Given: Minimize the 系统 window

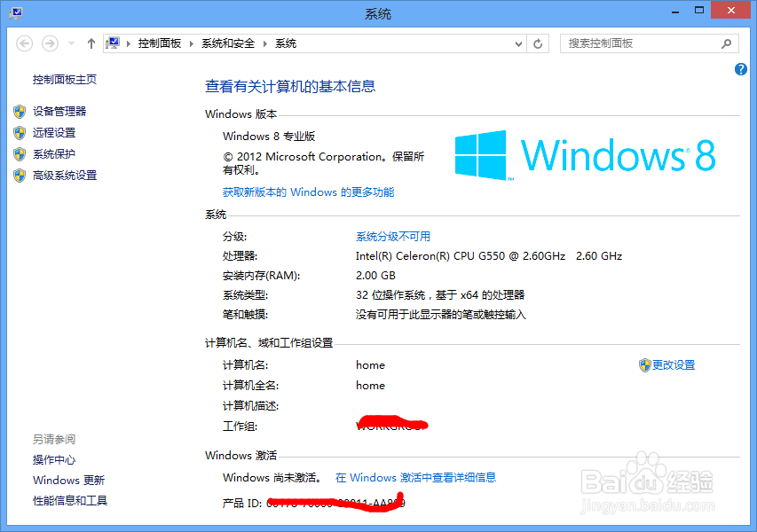Looking at the screenshot, I should [x=675, y=12].
